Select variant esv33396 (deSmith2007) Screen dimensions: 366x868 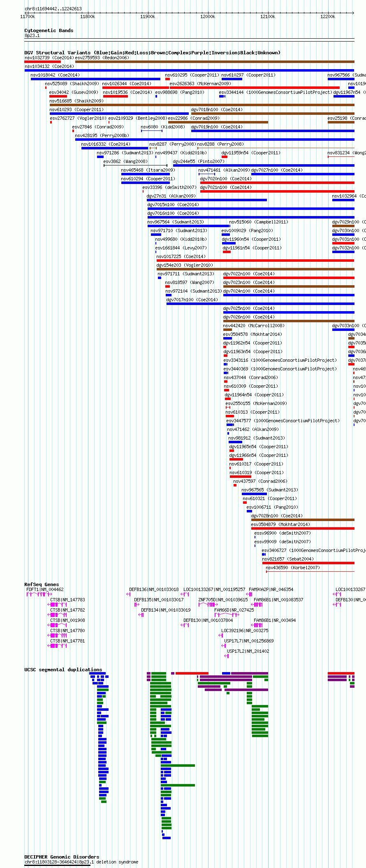click(169, 187)
